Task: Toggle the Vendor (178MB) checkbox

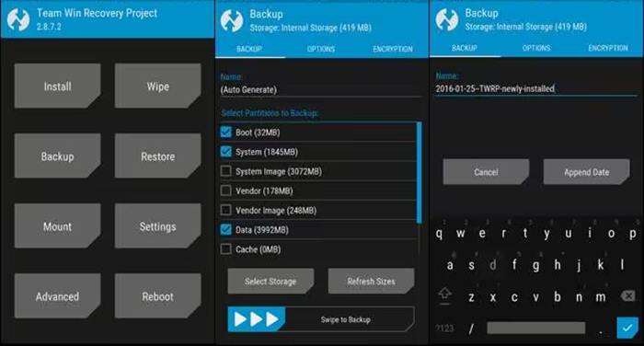Action: [226, 190]
